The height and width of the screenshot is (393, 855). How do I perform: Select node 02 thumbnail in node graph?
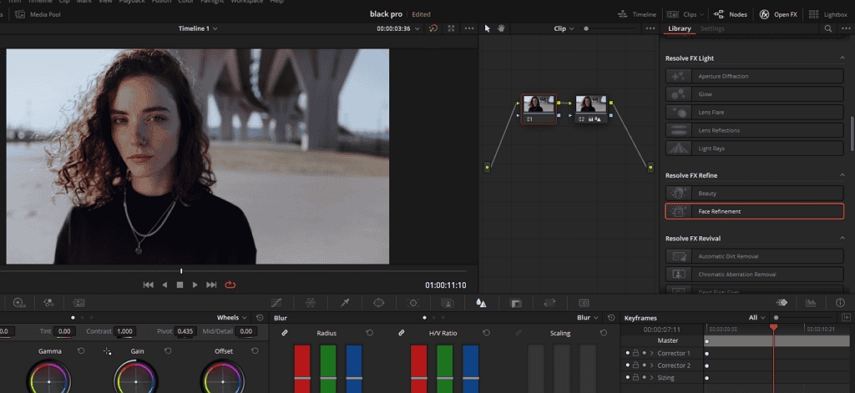coord(591,104)
